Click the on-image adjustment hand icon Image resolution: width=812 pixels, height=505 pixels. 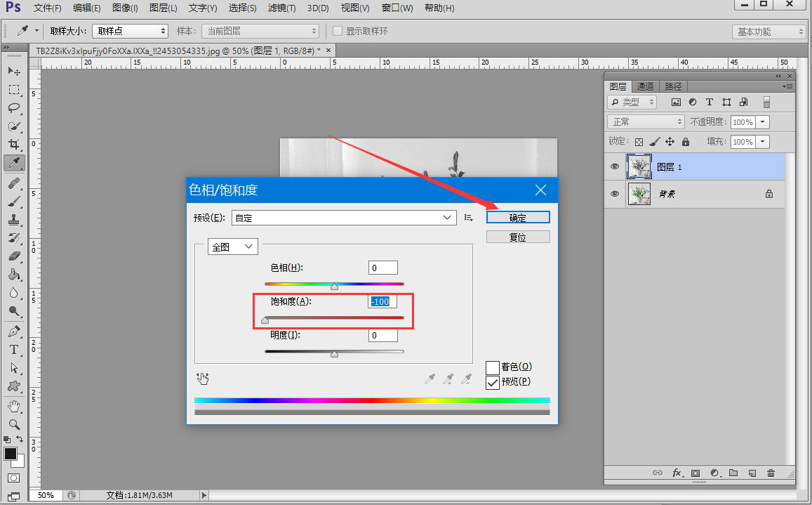(x=203, y=379)
